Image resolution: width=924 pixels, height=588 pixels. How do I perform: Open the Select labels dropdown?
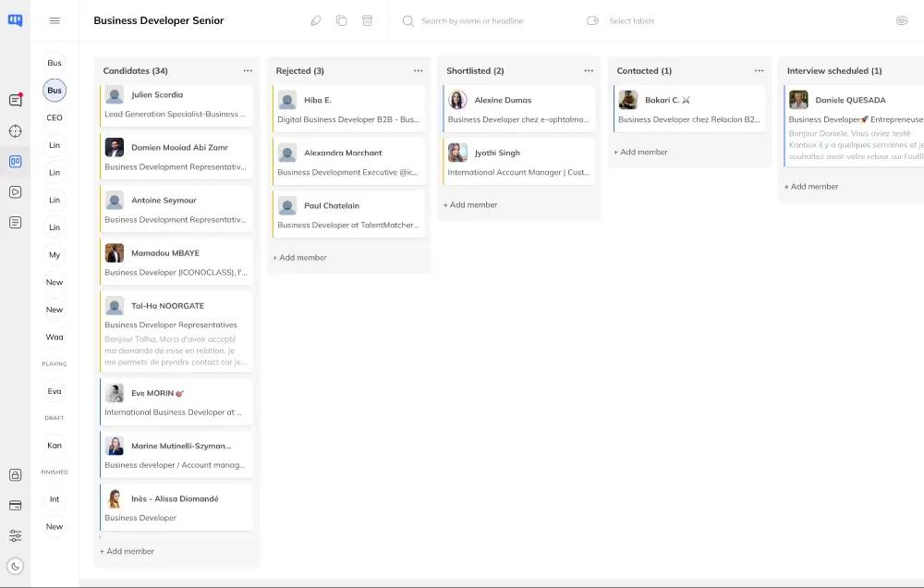pyautogui.click(x=632, y=21)
